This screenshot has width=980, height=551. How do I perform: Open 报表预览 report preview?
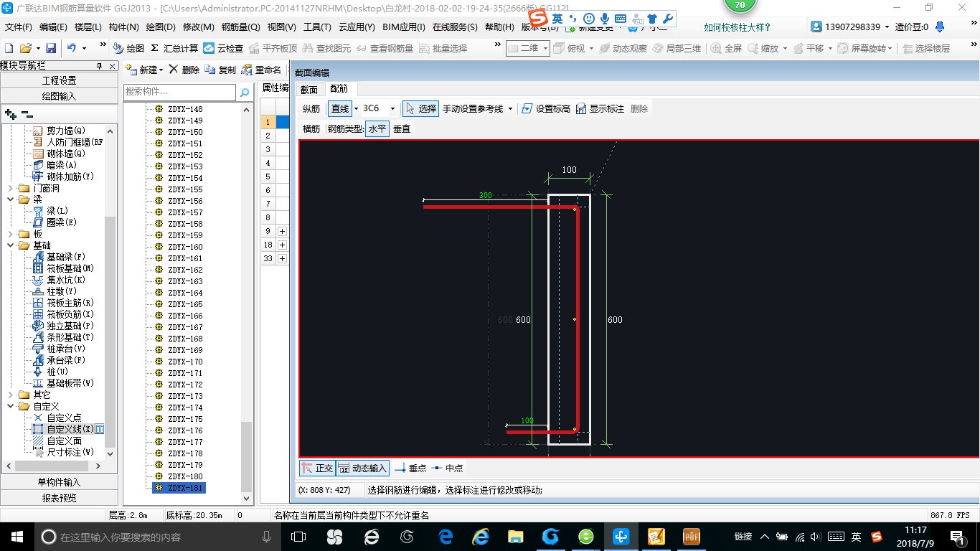pyautogui.click(x=59, y=498)
